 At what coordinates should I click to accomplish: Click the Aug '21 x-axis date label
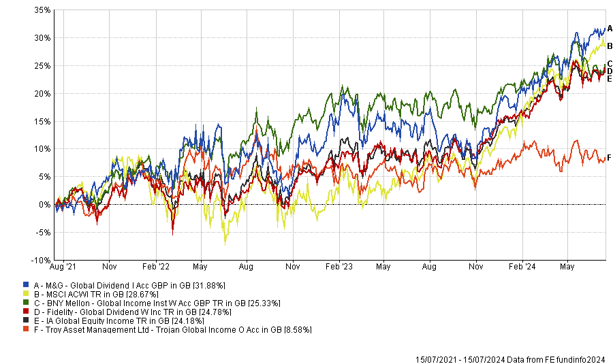(62, 268)
